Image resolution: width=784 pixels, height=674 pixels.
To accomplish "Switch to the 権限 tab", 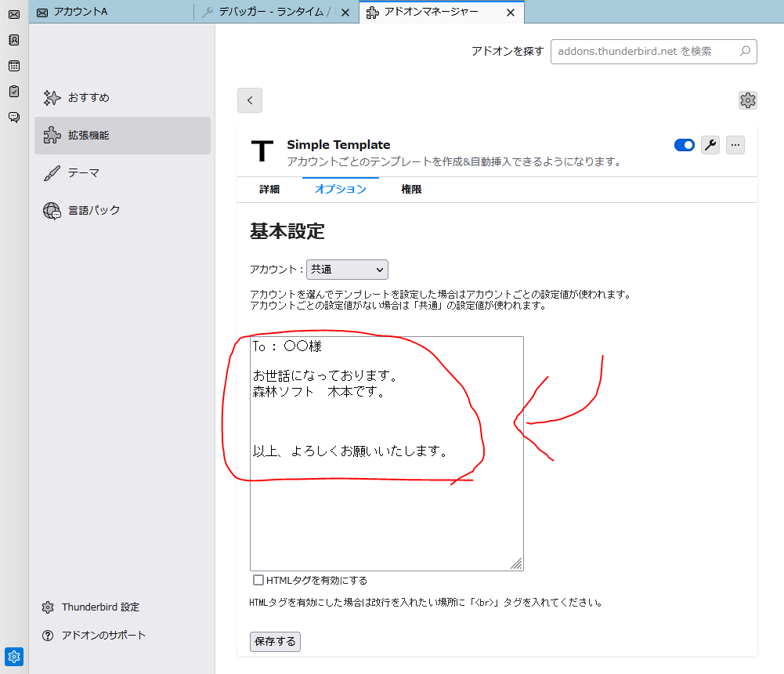I will point(411,189).
